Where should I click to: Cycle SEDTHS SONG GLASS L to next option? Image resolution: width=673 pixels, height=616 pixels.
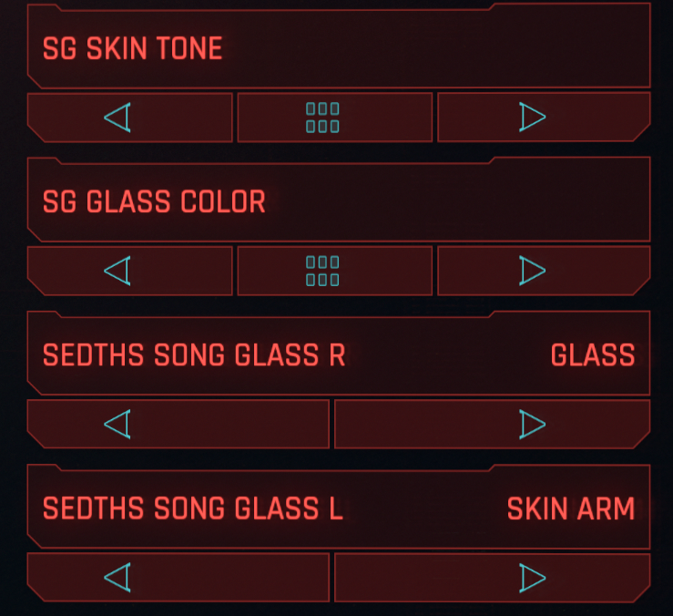532,577
